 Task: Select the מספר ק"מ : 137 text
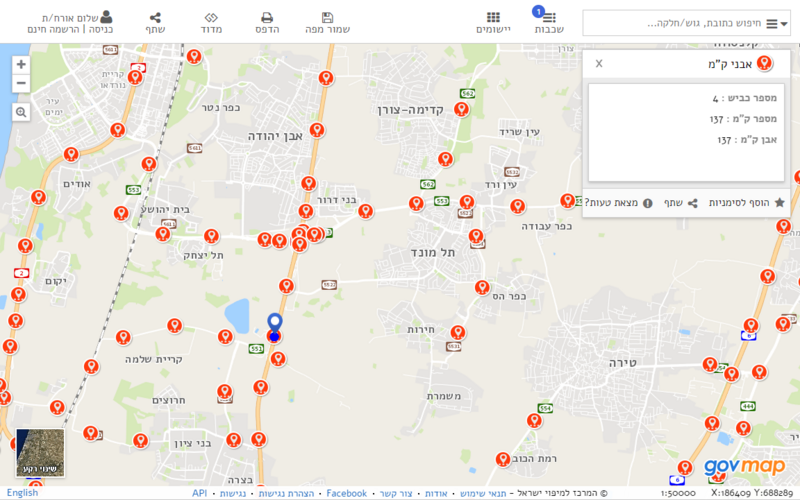click(x=743, y=119)
